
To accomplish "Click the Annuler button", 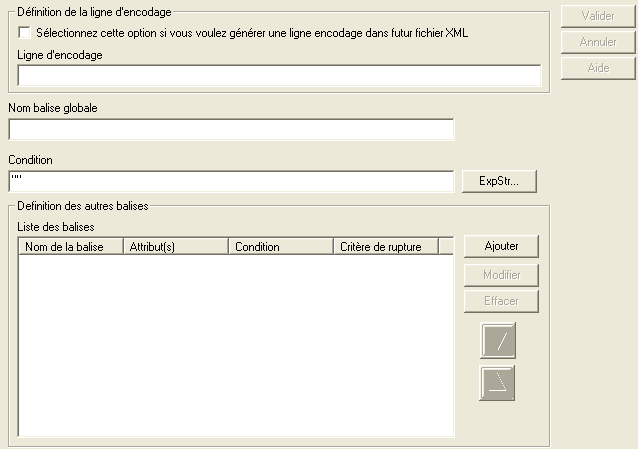I will click(598, 42).
